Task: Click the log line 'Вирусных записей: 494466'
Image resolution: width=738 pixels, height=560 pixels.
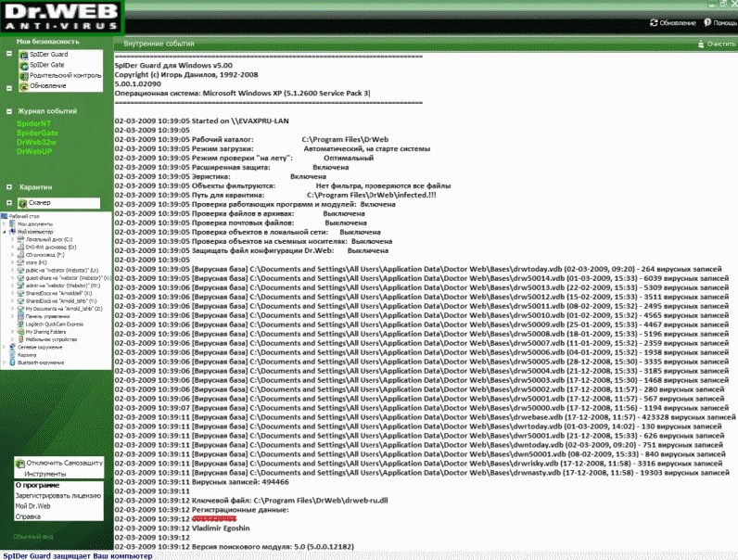Action: point(202,482)
